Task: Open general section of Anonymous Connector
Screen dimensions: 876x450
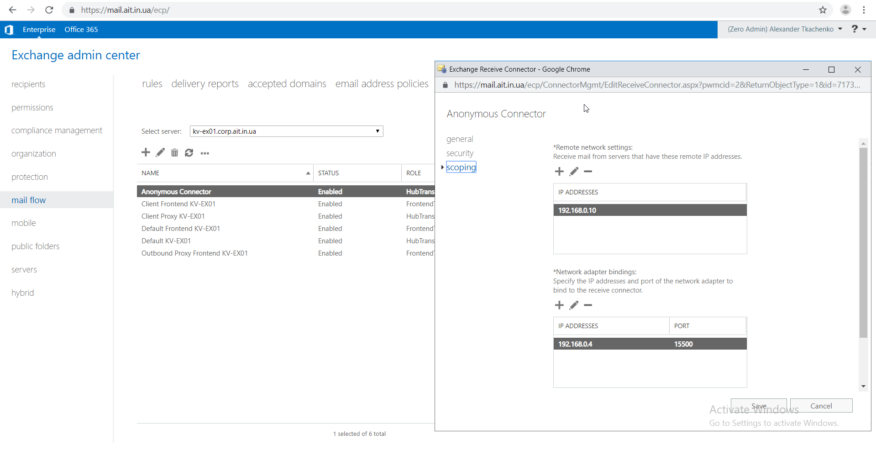Action: pos(460,139)
